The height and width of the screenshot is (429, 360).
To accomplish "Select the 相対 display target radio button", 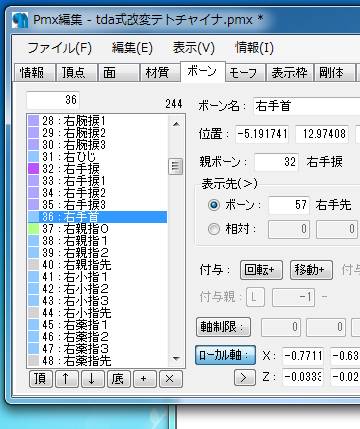I will tap(214, 229).
